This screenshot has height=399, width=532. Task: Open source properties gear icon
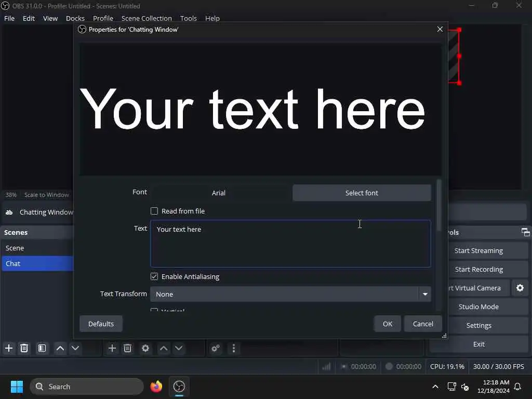click(x=145, y=348)
